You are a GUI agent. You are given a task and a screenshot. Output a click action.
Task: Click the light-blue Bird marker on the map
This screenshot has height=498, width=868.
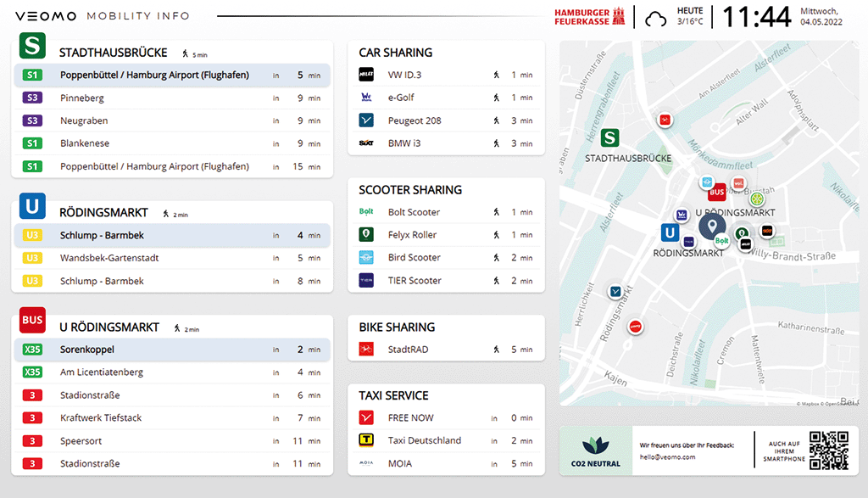[706, 182]
